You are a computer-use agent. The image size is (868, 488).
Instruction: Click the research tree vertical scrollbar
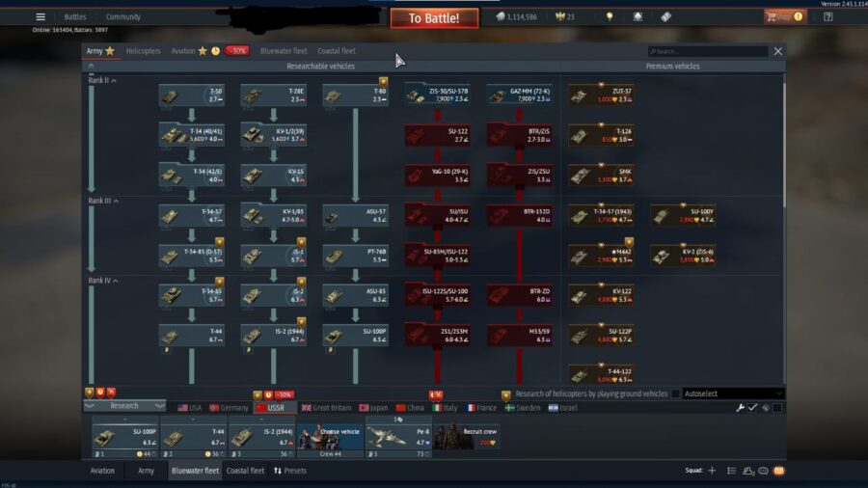pyautogui.click(x=784, y=144)
